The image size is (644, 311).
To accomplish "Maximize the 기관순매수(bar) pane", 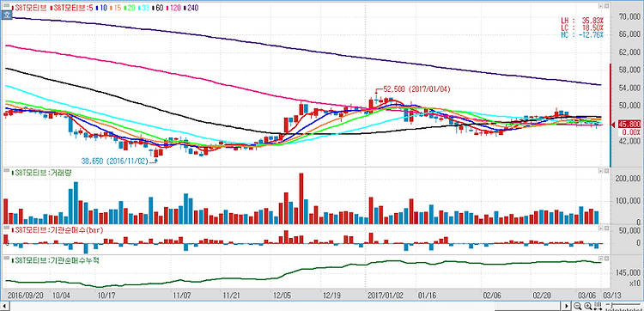I will [600, 227].
